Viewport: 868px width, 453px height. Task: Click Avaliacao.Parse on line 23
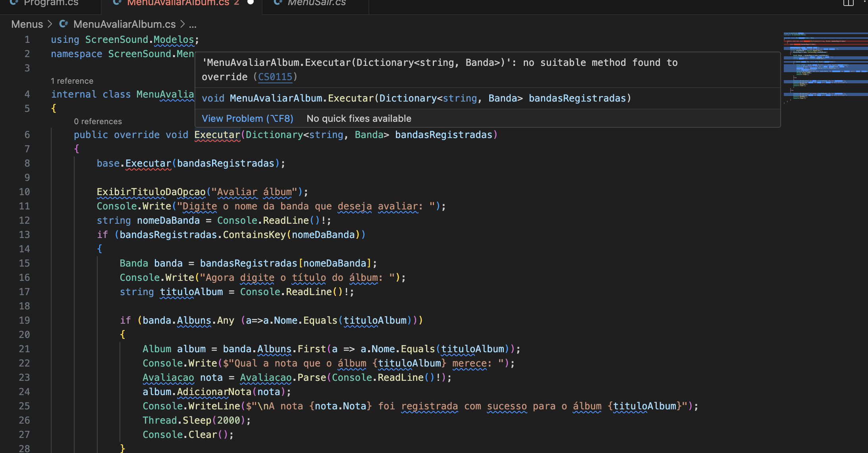tap(283, 378)
